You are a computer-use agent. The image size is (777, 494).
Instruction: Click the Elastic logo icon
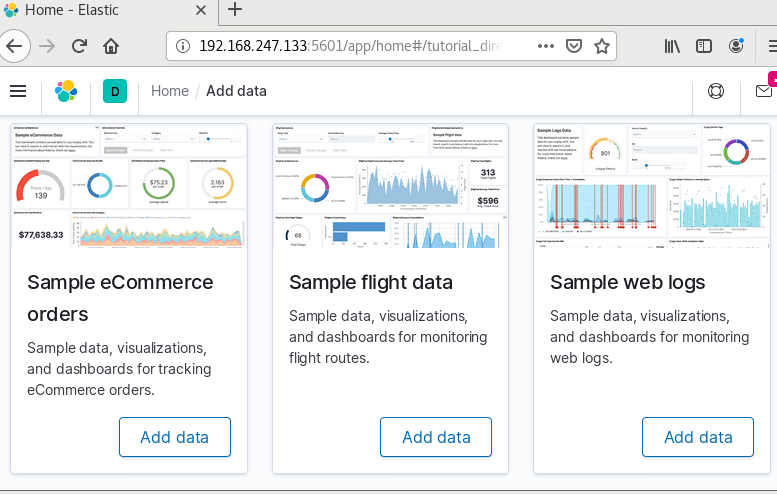pyautogui.click(x=66, y=91)
